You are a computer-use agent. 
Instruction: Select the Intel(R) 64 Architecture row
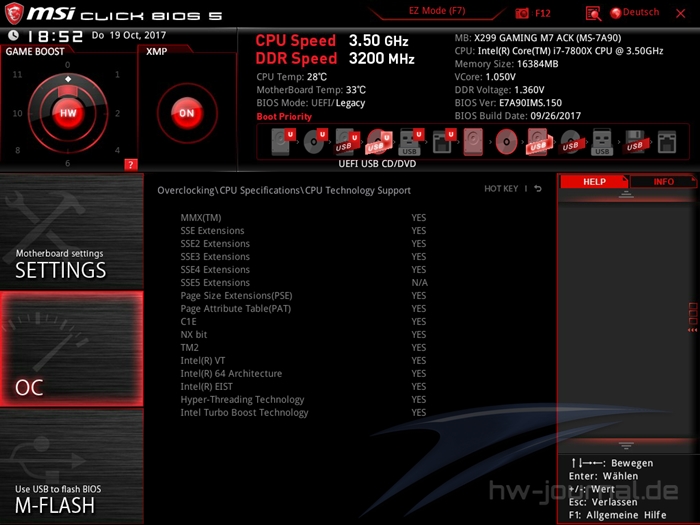(304, 373)
